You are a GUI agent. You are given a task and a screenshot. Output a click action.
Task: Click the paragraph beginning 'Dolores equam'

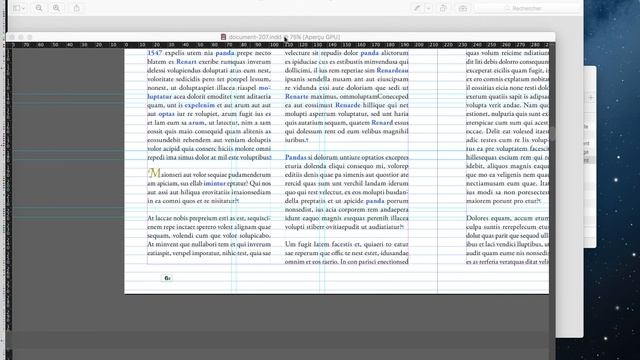click(x=507, y=240)
